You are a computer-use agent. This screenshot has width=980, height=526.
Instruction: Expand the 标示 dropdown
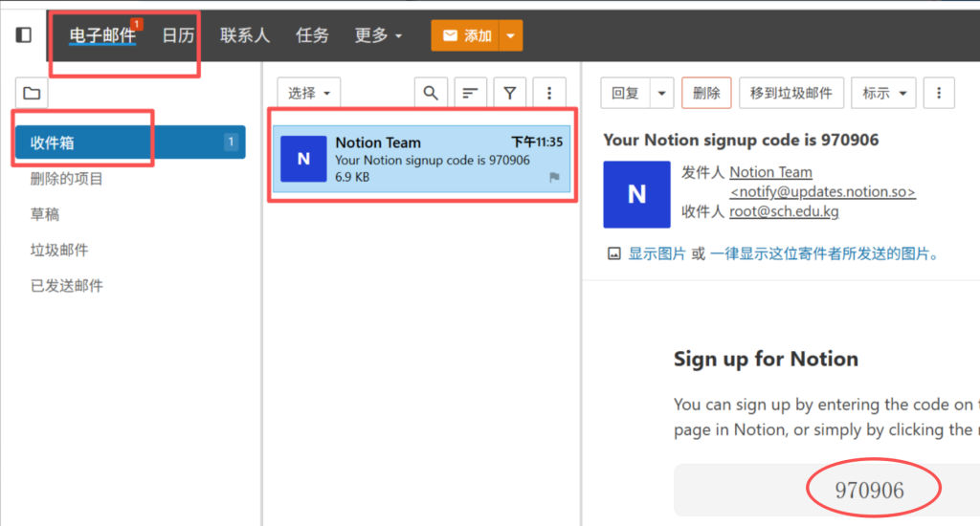click(883, 93)
